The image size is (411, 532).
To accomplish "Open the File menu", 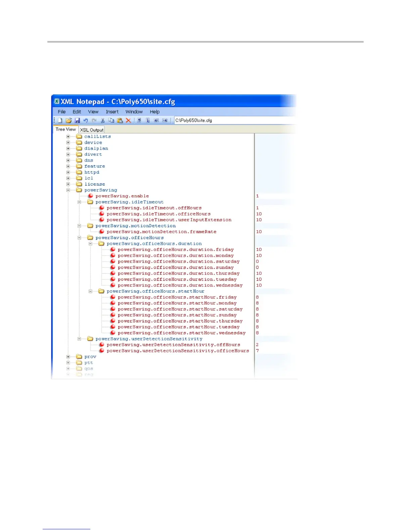I will pos(62,112).
